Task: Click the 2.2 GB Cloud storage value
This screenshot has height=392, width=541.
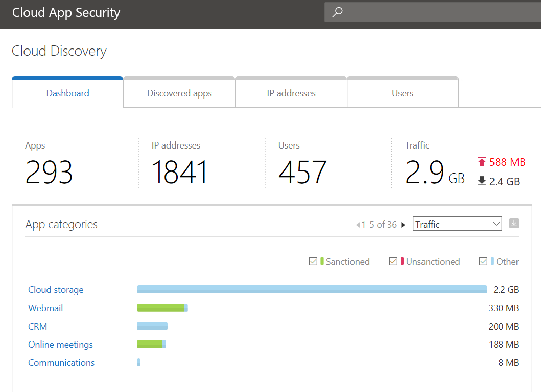Action: [x=506, y=290]
